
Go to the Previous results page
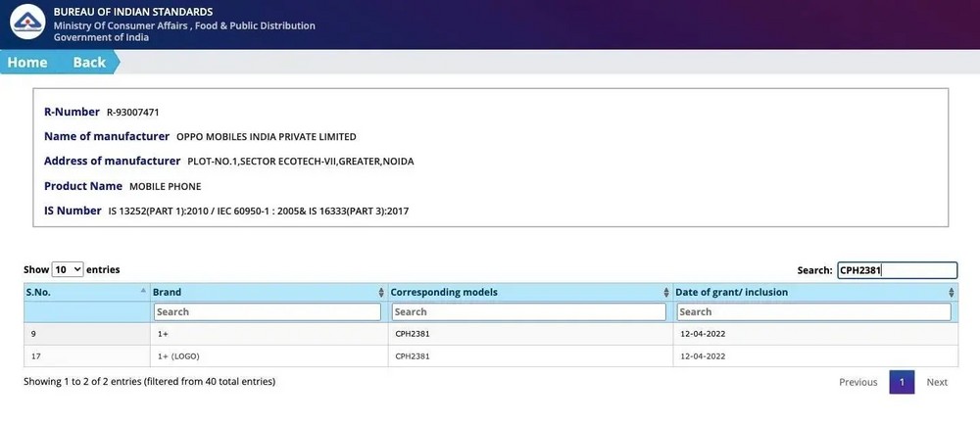click(x=857, y=382)
